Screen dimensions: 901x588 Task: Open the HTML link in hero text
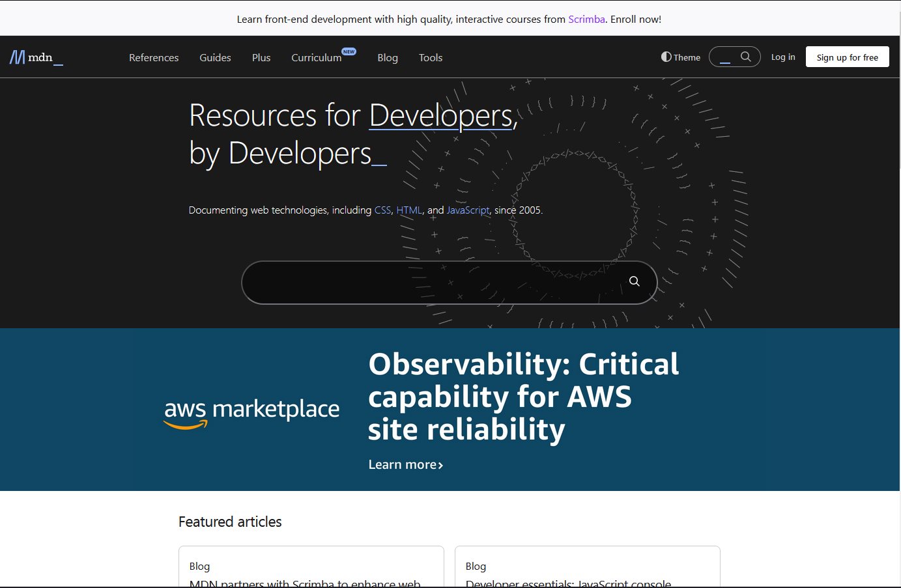(x=409, y=210)
